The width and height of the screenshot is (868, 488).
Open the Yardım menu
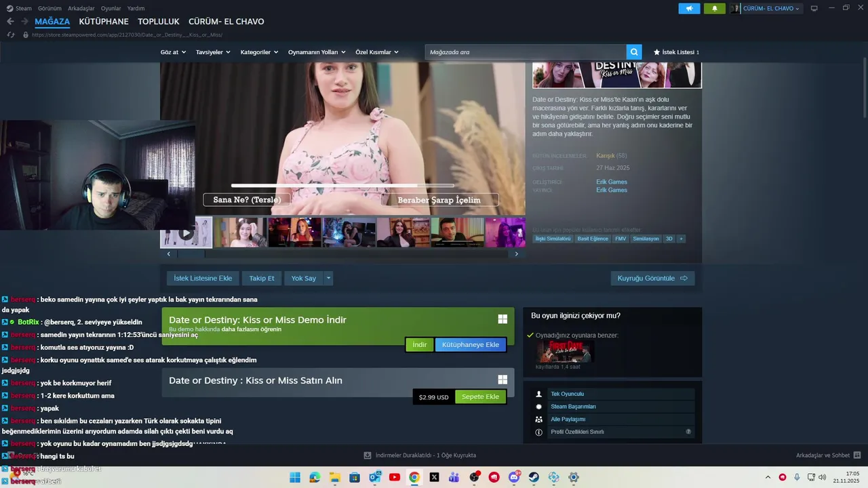[136, 8]
